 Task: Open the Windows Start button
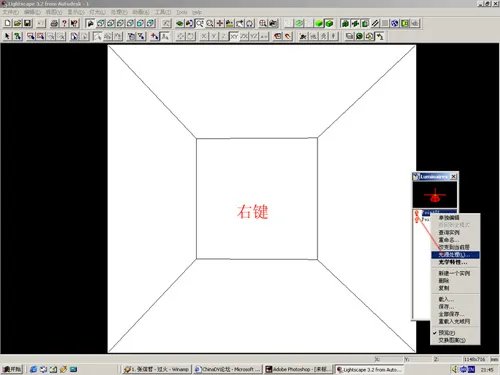(x=12, y=369)
